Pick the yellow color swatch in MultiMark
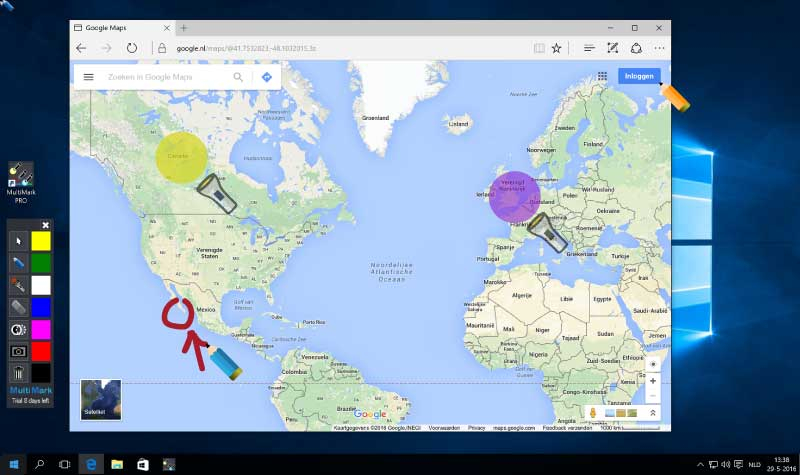Viewport: 800px width, 475px height. coord(41,241)
